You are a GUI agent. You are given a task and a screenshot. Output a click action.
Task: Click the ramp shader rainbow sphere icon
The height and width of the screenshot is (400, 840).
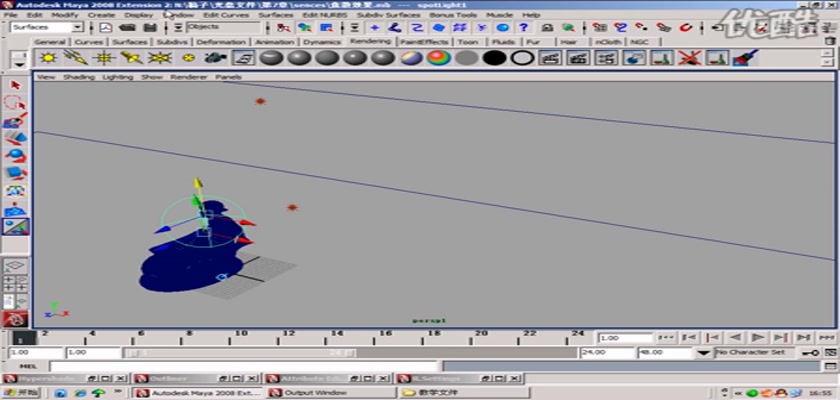coord(439,58)
